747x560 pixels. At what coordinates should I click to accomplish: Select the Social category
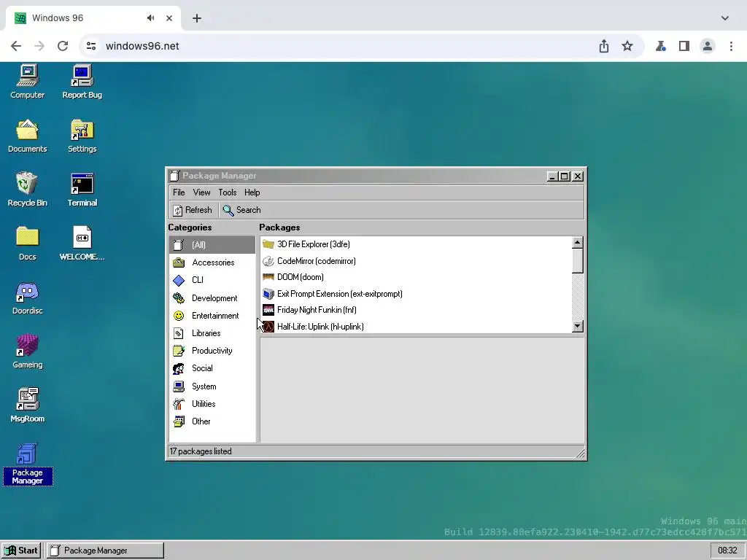point(212,368)
